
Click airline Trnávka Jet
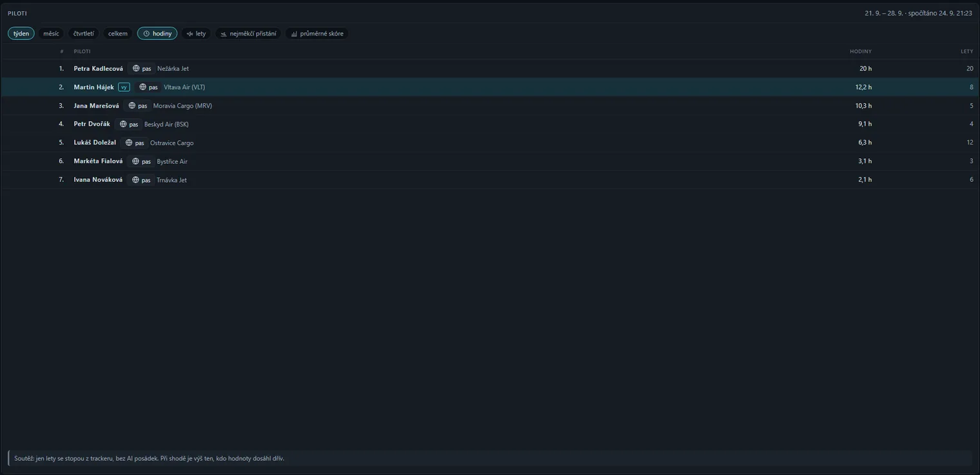pyautogui.click(x=171, y=180)
